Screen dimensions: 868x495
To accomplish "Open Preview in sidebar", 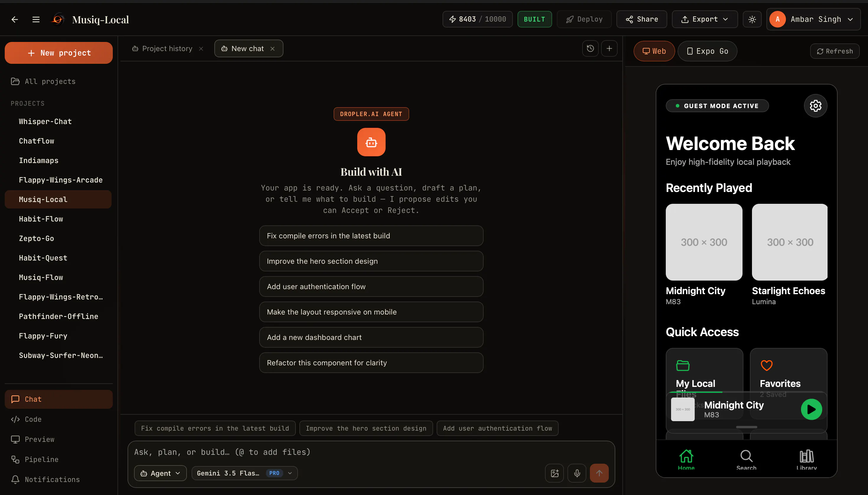I will 59,439.
